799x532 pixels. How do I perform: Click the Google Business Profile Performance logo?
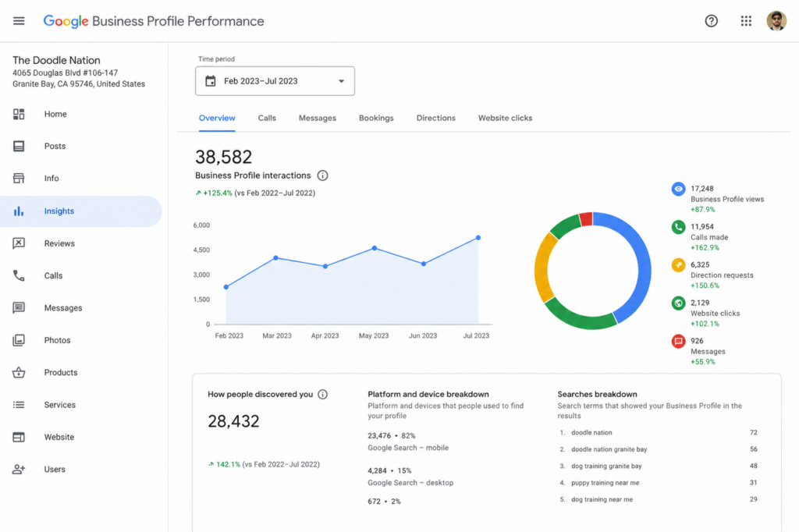pyautogui.click(x=154, y=21)
